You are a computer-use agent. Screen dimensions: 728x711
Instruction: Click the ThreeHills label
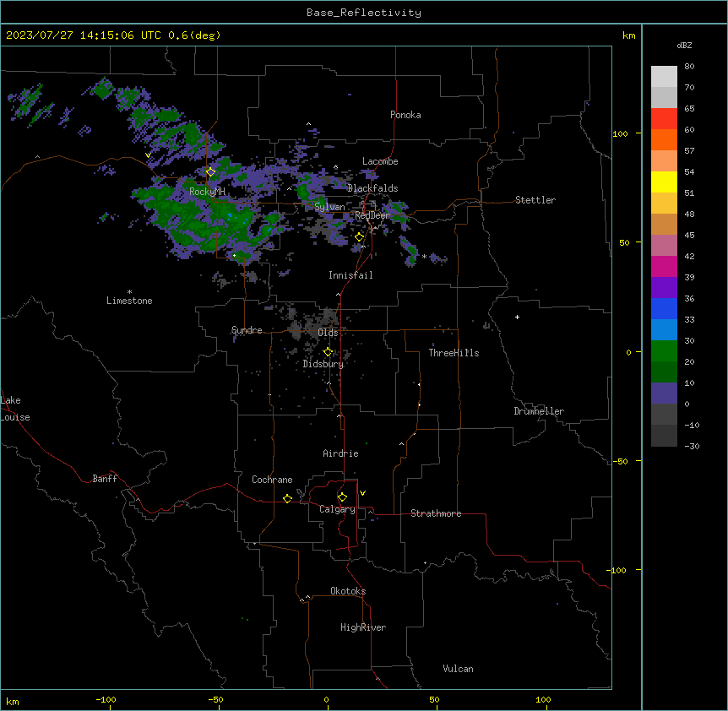point(454,353)
